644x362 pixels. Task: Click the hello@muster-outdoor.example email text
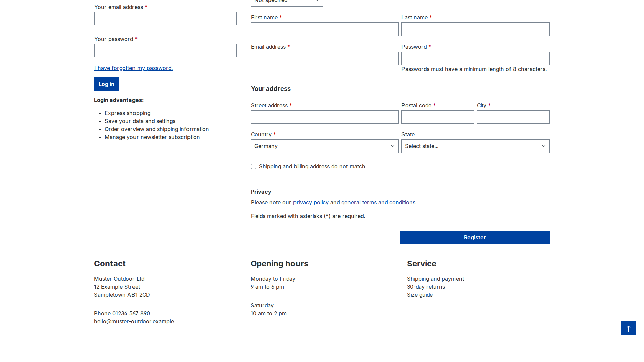134,321
